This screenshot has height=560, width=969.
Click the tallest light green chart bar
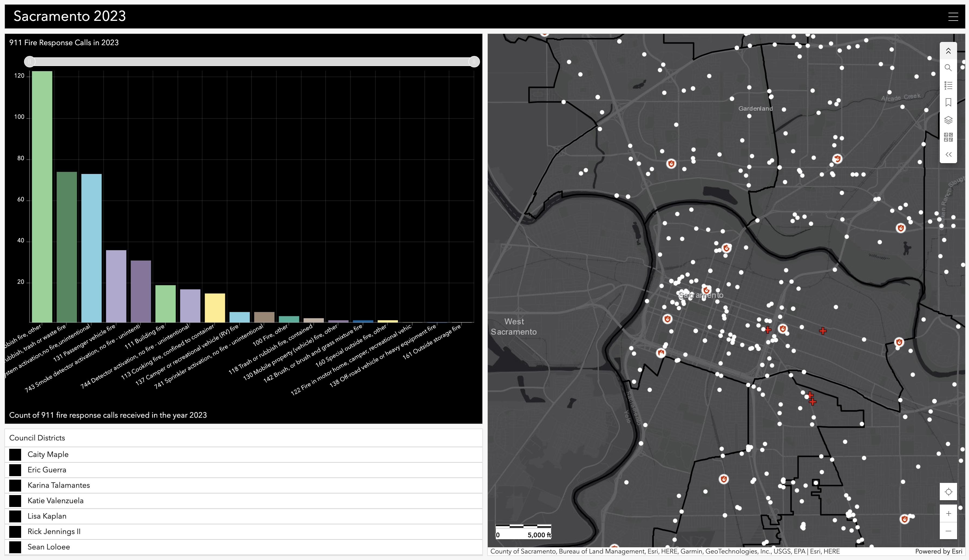tap(42, 196)
